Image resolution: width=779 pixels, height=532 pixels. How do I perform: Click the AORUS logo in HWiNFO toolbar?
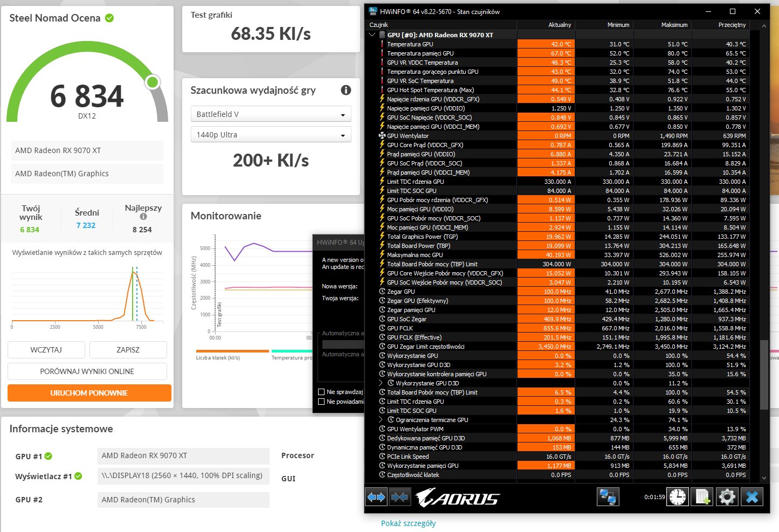coord(458,497)
